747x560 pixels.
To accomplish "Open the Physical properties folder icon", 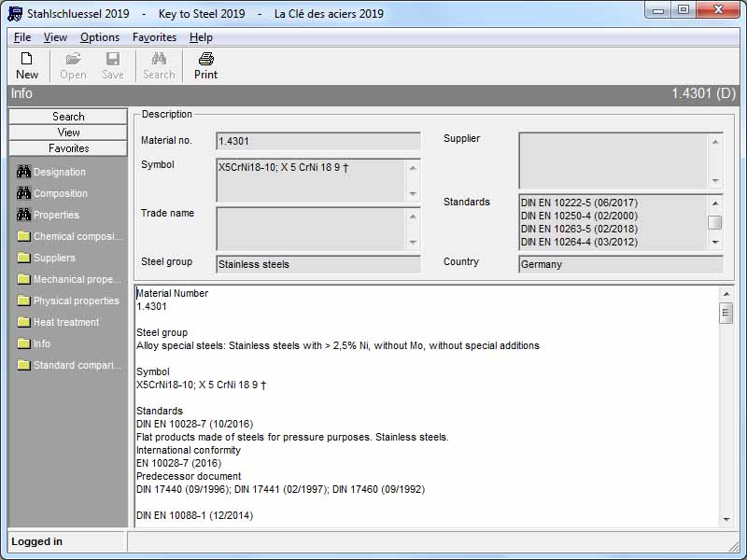I will 24,301.
